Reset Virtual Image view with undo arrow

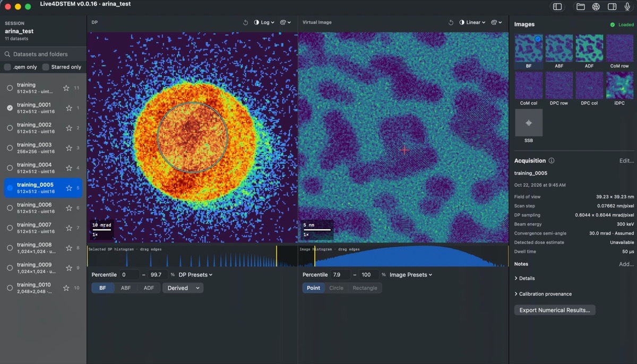[451, 23]
